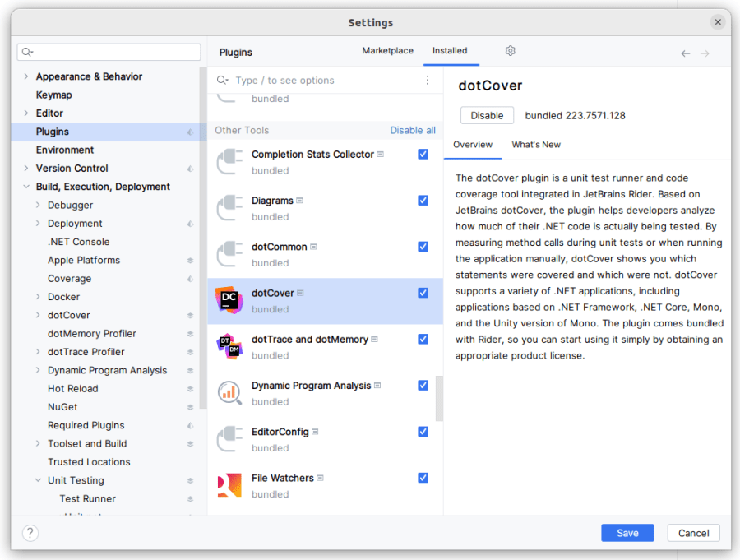
Task: Uncheck the Diagrams plugin checkbox
Action: (423, 200)
